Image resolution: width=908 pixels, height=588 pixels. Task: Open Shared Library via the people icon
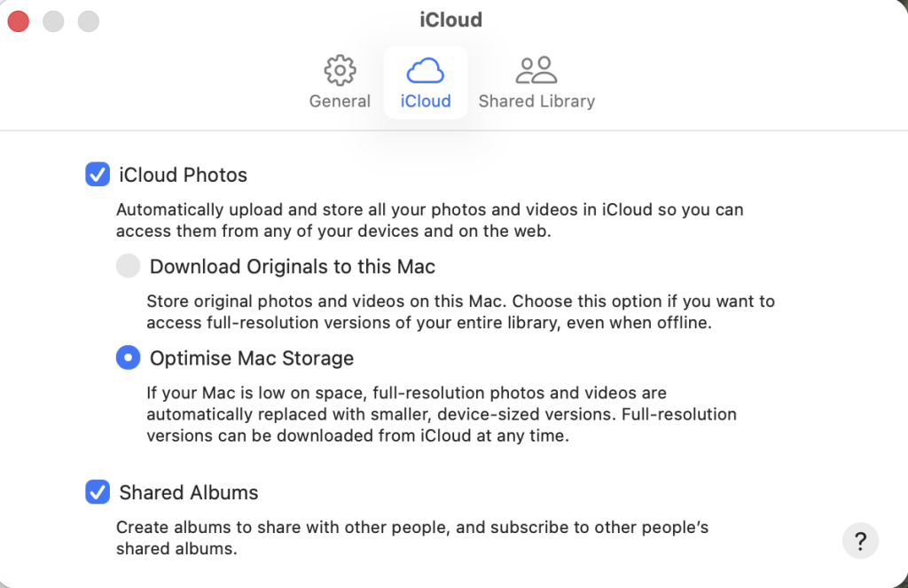[536, 70]
